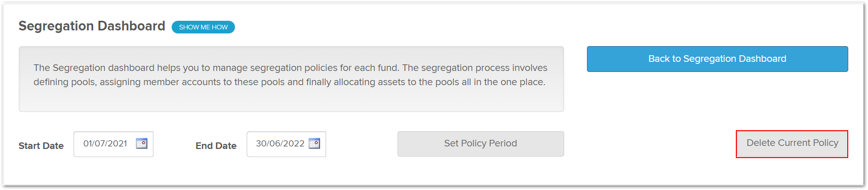Open the Start Date calendar picker icon
This screenshot has width=868, height=190.
pyautogui.click(x=142, y=143)
